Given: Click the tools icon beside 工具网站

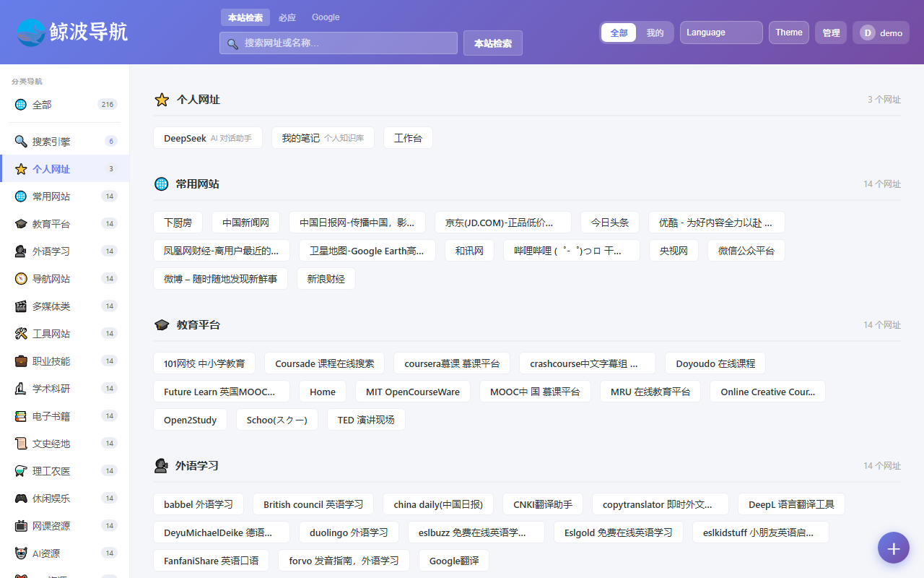Looking at the screenshot, I should click(x=21, y=334).
